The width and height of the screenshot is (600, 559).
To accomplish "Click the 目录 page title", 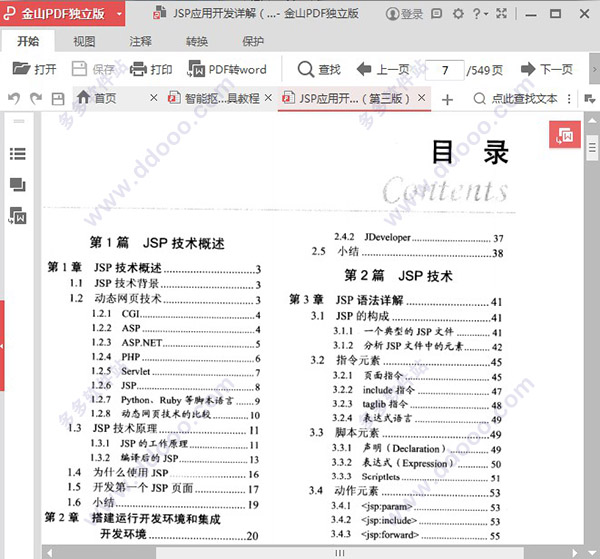I will click(x=471, y=152).
